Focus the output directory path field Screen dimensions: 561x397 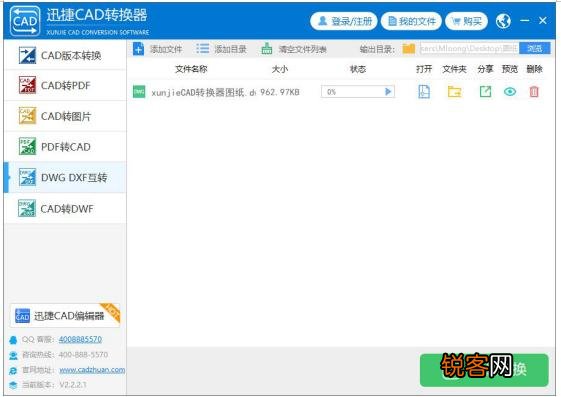(469, 48)
